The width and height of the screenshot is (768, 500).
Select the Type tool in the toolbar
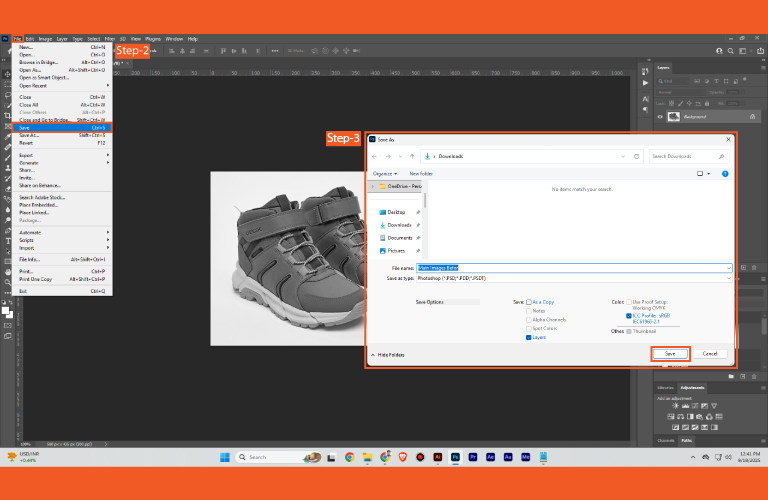(7, 241)
